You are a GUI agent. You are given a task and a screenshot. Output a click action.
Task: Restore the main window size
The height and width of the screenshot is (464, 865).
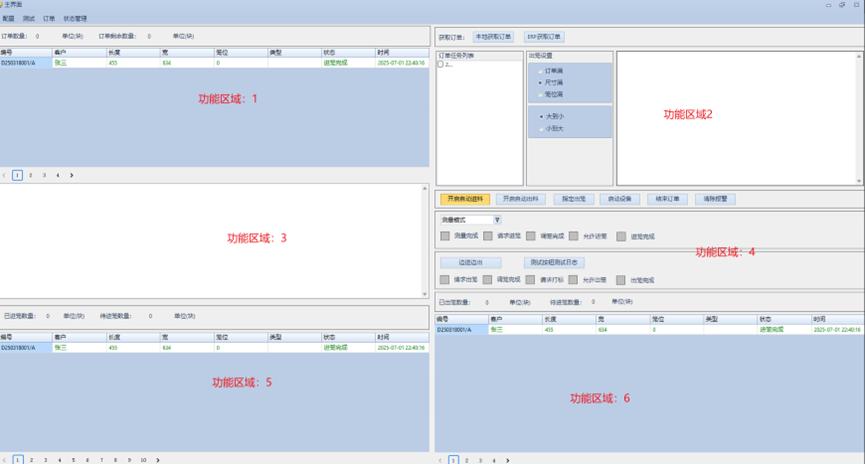pyautogui.click(x=842, y=4)
